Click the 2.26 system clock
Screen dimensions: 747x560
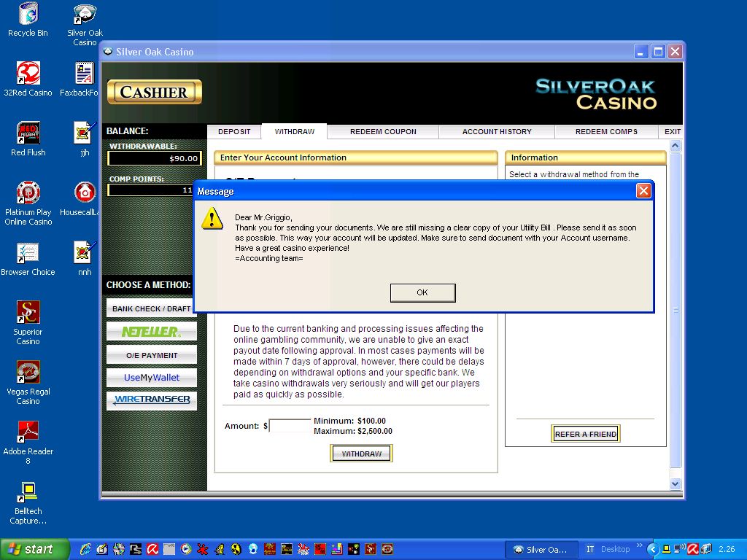[x=727, y=549]
